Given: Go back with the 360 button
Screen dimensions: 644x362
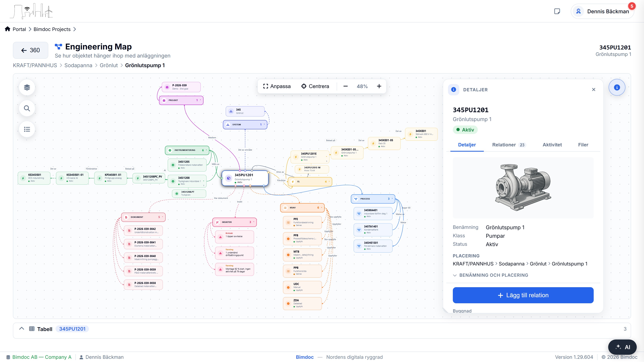Looking at the screenshot, I should (31, 50).
